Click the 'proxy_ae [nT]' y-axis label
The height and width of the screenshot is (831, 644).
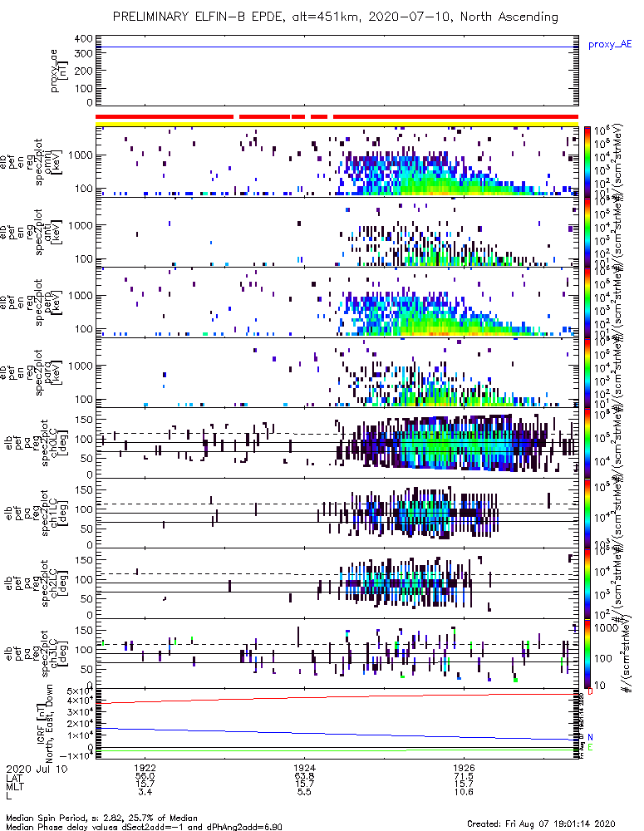pyautogui.click(x=58, y=71)
